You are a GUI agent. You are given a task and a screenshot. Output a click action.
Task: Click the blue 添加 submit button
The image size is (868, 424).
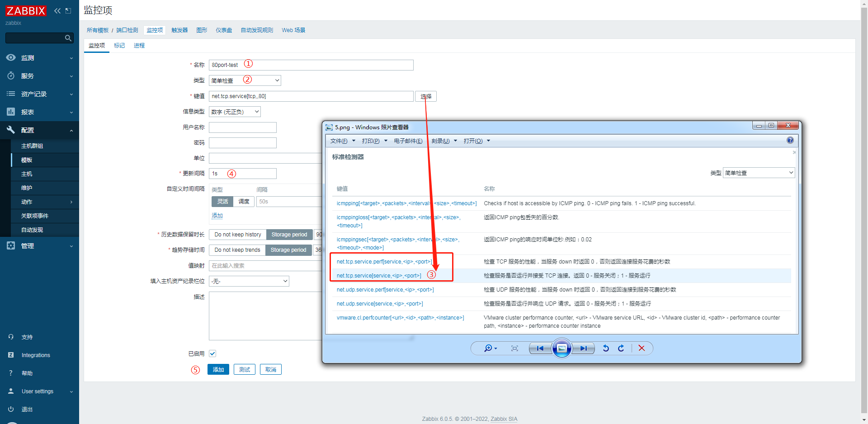click(218, 369)
